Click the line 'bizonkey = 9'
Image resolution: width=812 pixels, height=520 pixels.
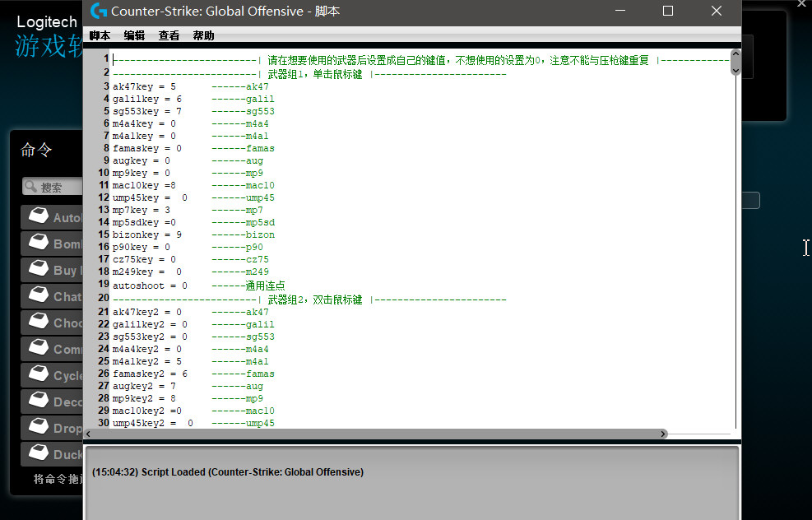pos(147,235)
